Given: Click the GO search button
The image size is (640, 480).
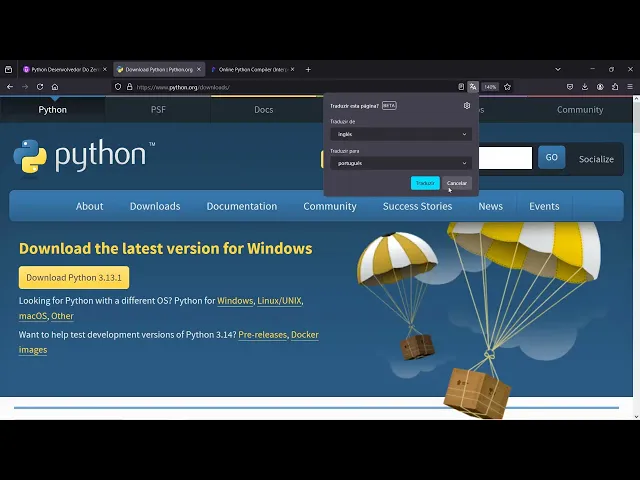Looking at the screenshot, I should point(551,157).
